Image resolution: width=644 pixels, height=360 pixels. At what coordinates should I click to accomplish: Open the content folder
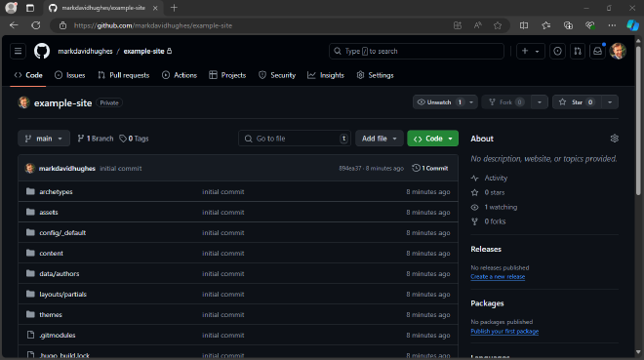pos(52,254)
